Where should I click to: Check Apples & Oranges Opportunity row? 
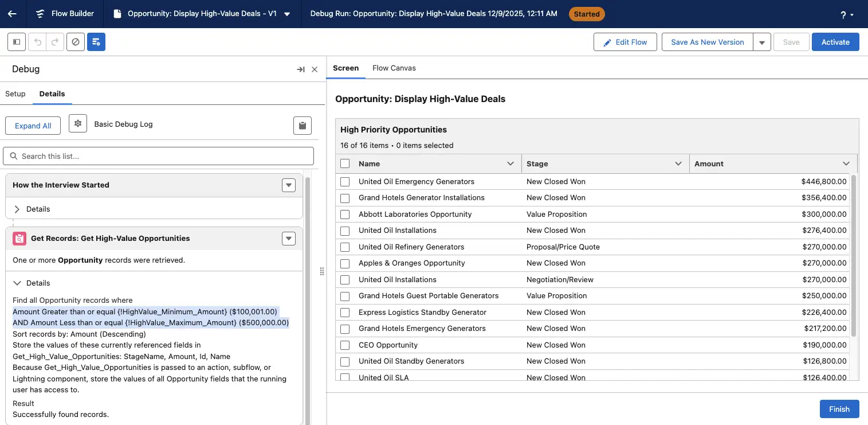[x=345, y=263]
